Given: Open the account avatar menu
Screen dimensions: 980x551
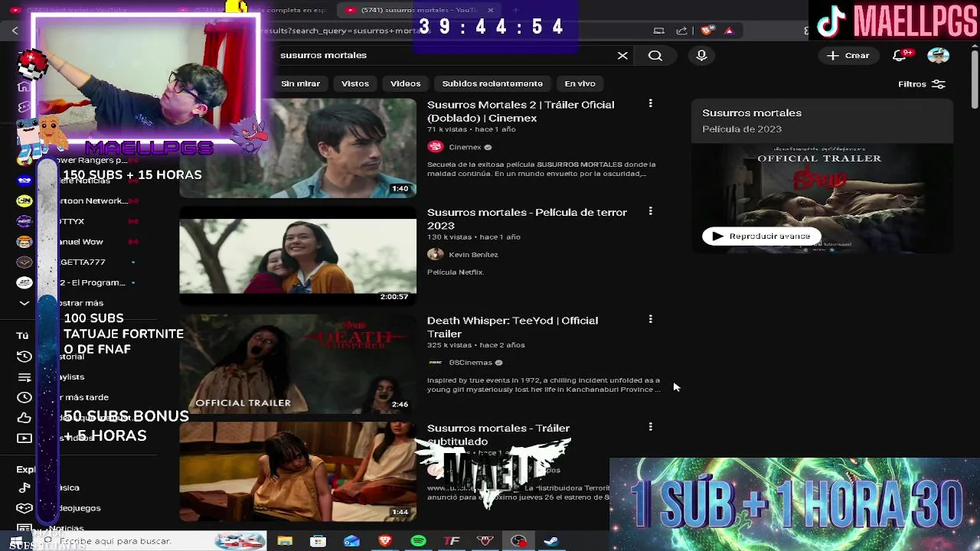Looking at the screenshot, I should 938,55.
